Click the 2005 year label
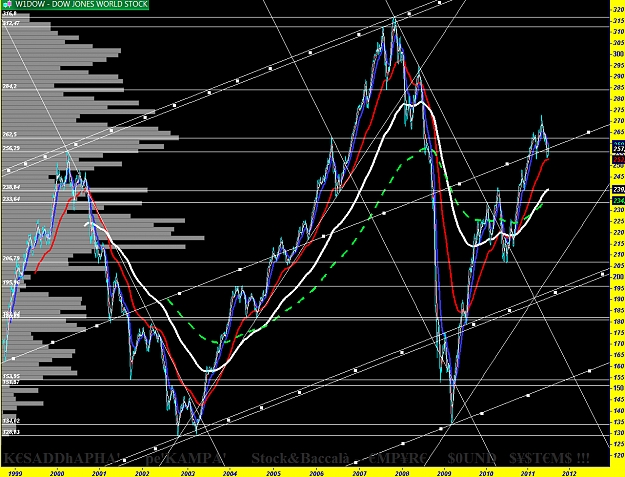 pyautogui.click(x=273, y=473)
